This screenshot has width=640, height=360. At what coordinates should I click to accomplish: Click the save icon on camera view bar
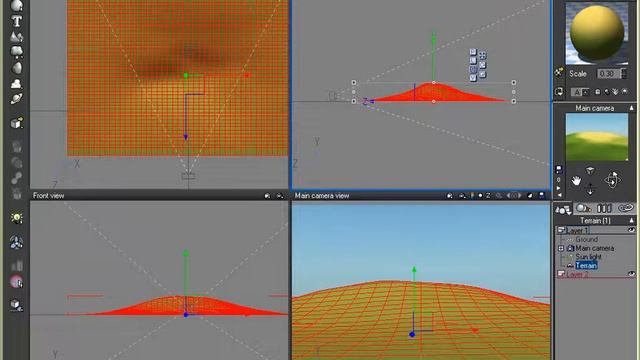(542, 196)
